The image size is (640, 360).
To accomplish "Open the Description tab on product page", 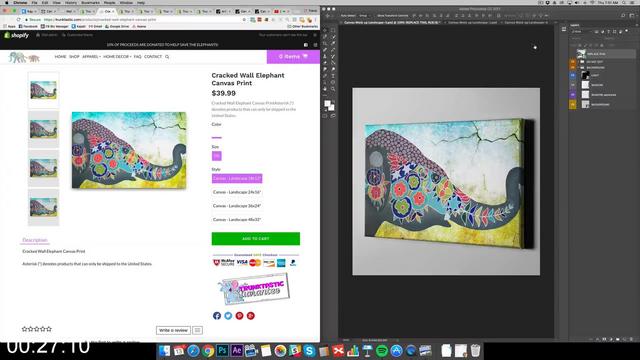I will [x=35, y=240].
